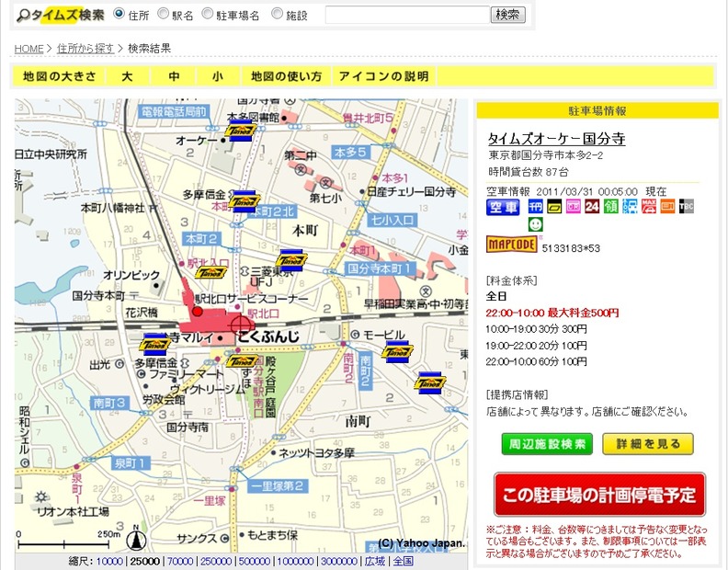Click the pink CR credit card icon
This screenshot has width=728, height=570.
click(574, 206)
